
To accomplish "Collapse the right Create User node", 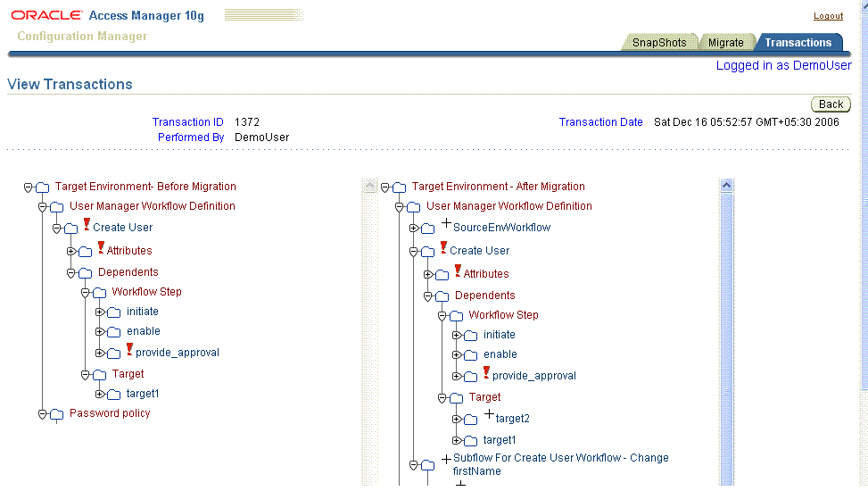I will [x=414, y=252].
